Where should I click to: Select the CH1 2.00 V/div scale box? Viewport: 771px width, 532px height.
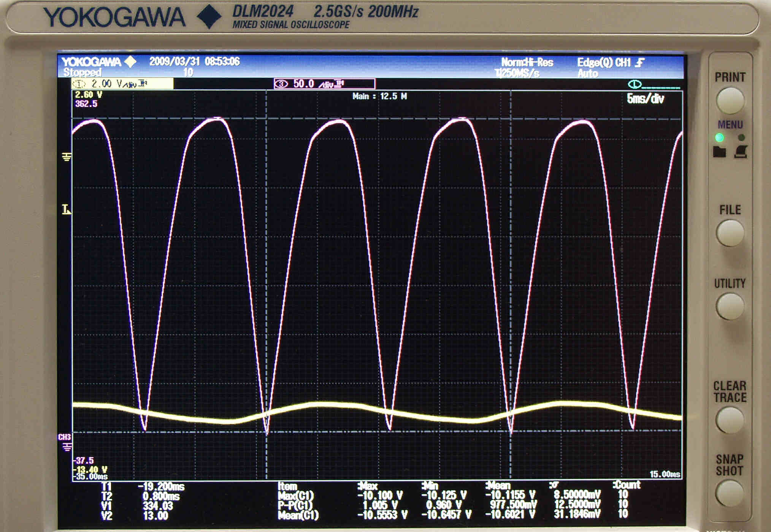click(122, 84)
